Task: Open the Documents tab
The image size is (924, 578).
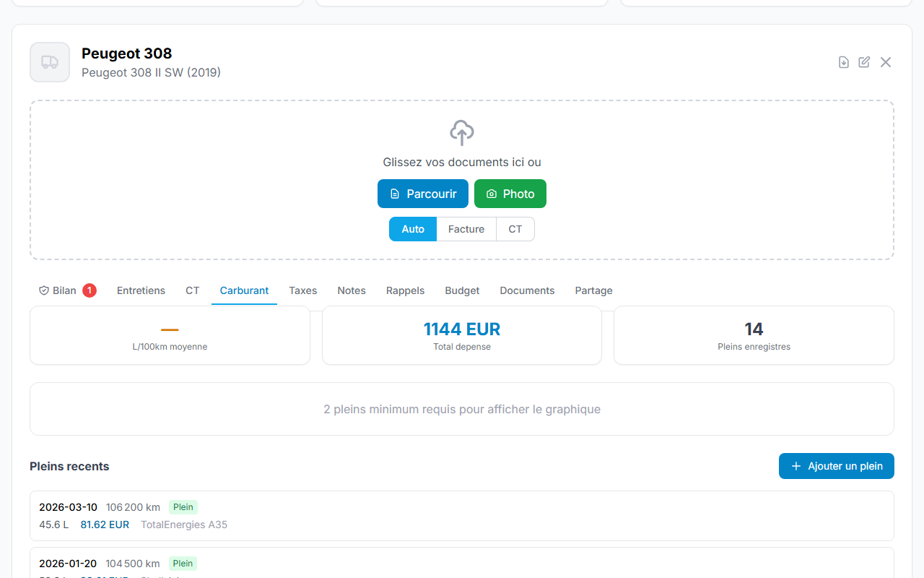Action: tap(527, 290)
